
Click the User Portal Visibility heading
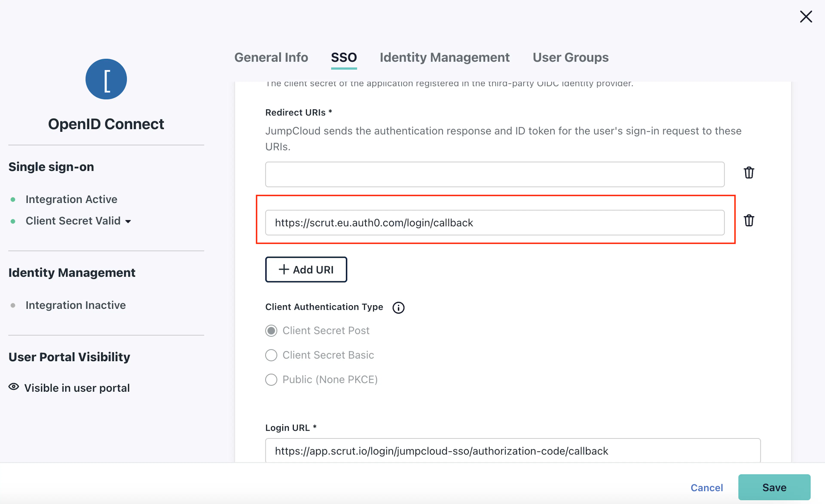[x=69, y=357]
